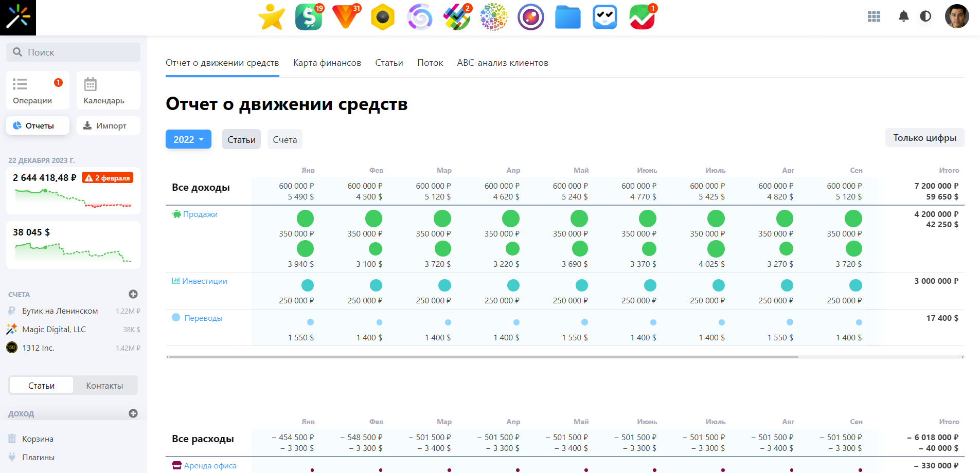This screenshot has width=980, height=473.
Task: Open the Календарь from the sidebar
Action: coord(108,90)
